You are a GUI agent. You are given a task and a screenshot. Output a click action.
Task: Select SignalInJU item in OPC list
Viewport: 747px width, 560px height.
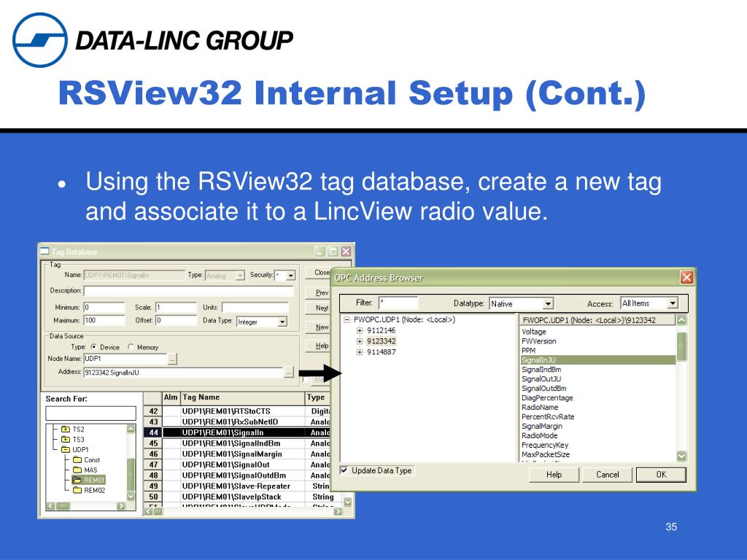point(598,360)
